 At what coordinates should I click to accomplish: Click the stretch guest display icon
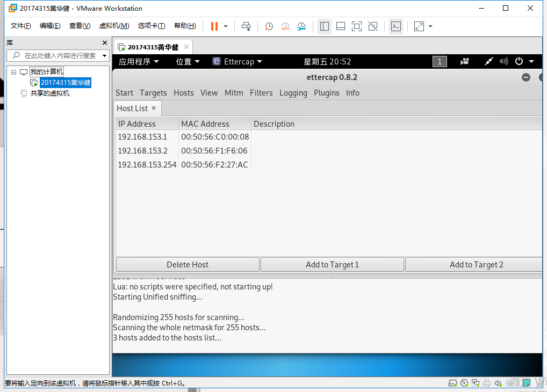[419, 26]
